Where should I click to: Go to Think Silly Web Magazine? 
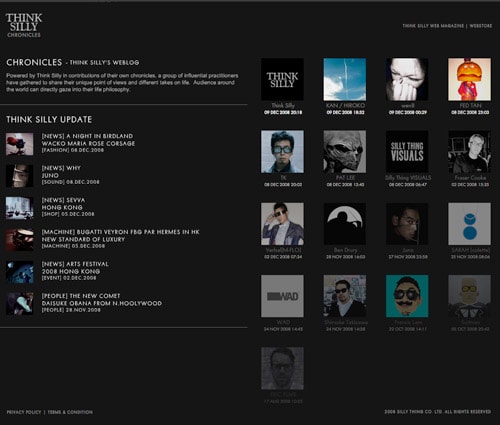point(433,26)
